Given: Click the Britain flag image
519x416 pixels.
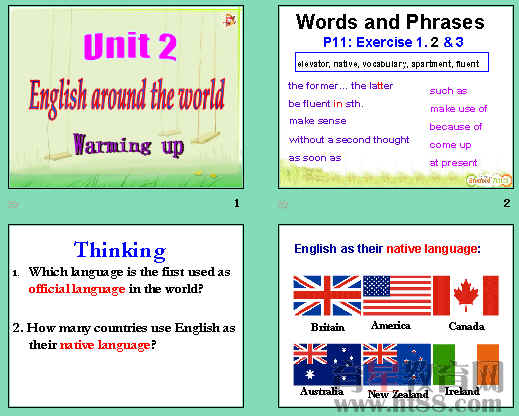Looking at the screenshot, I should point(327,296).
